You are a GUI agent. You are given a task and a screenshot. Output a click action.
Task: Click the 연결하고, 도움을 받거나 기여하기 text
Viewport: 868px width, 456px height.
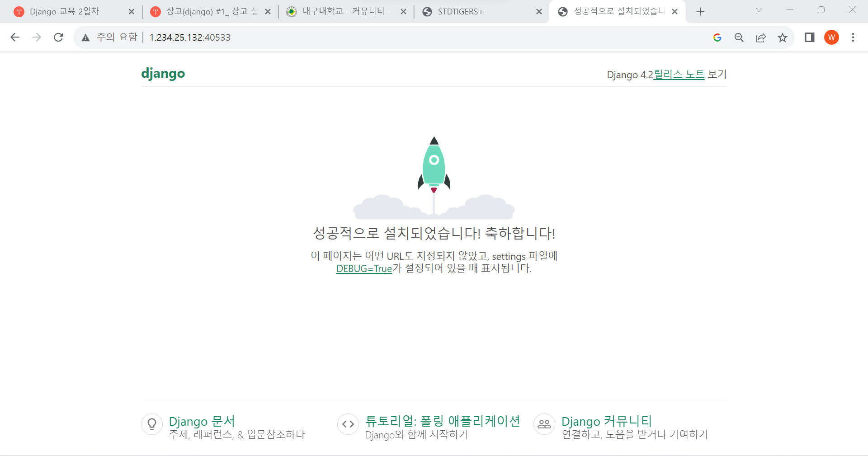click(635, 435)
